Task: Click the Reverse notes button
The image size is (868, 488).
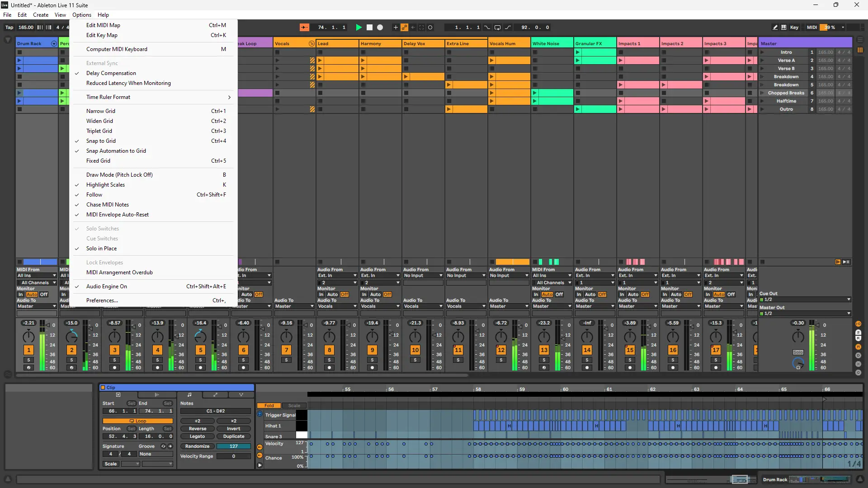Action: [x=198, y=429]
